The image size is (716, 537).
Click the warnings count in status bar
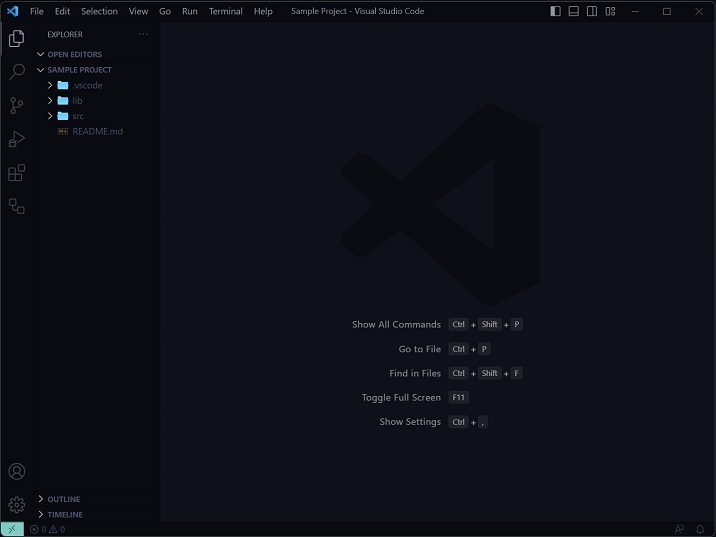coord(57,529)
